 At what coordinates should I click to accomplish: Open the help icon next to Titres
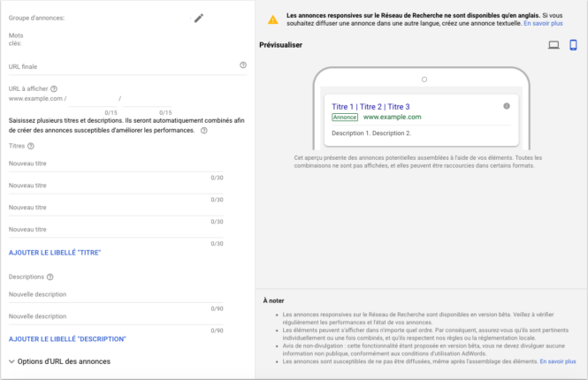(31, 147)
